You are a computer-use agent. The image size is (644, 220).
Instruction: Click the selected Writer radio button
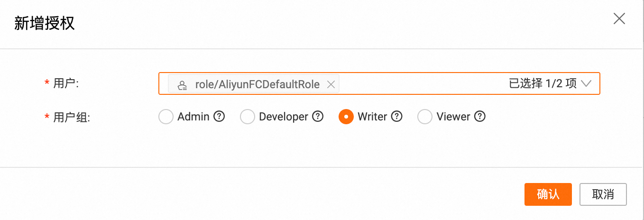tap(346, 117)
